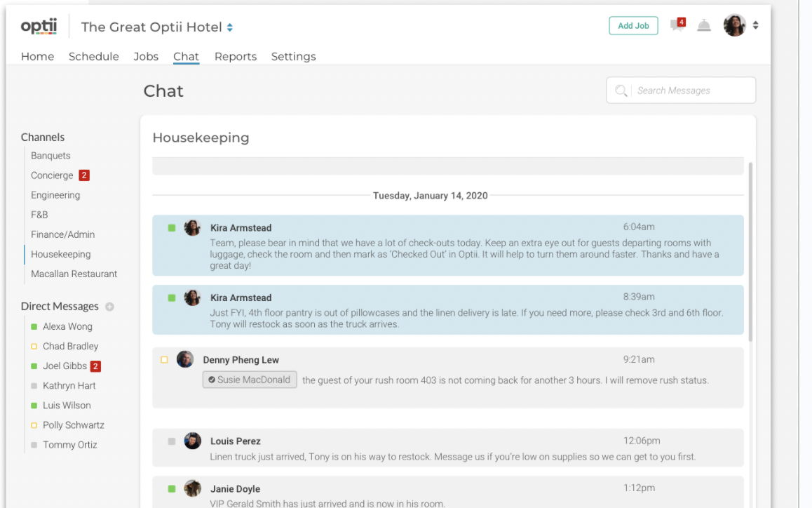Click the Susie MacDonald mention tag

(x=250, y=380)
